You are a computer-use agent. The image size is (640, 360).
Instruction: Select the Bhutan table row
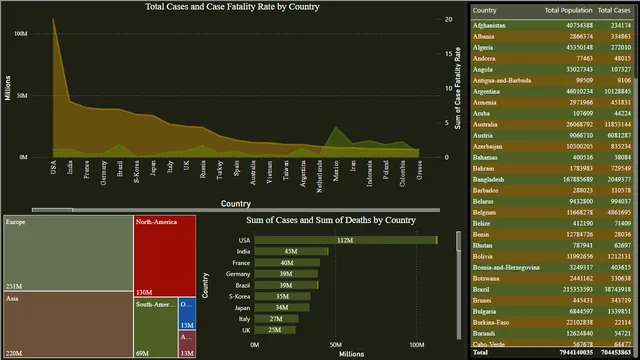point(552,246)
